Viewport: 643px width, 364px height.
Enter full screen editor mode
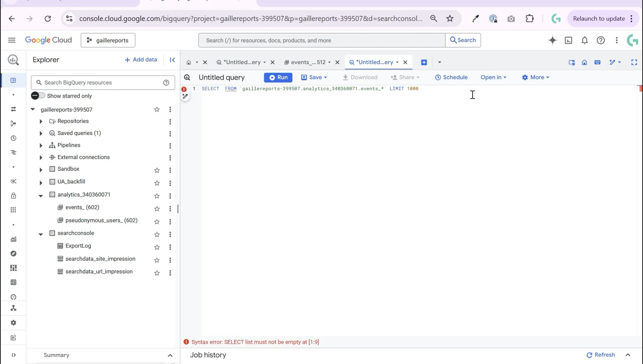[x=634, y=62]
